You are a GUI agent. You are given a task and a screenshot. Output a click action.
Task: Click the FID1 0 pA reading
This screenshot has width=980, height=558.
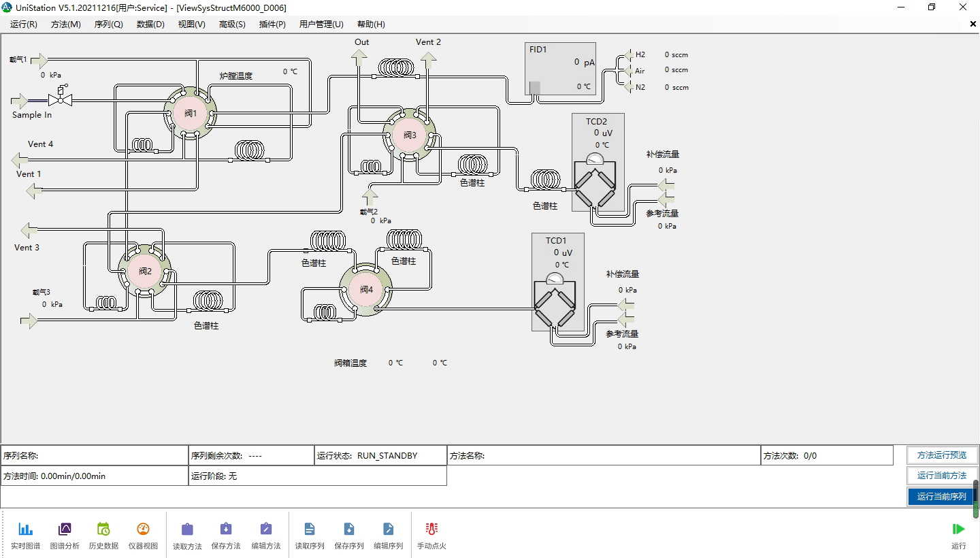click(x=584, y=62)
